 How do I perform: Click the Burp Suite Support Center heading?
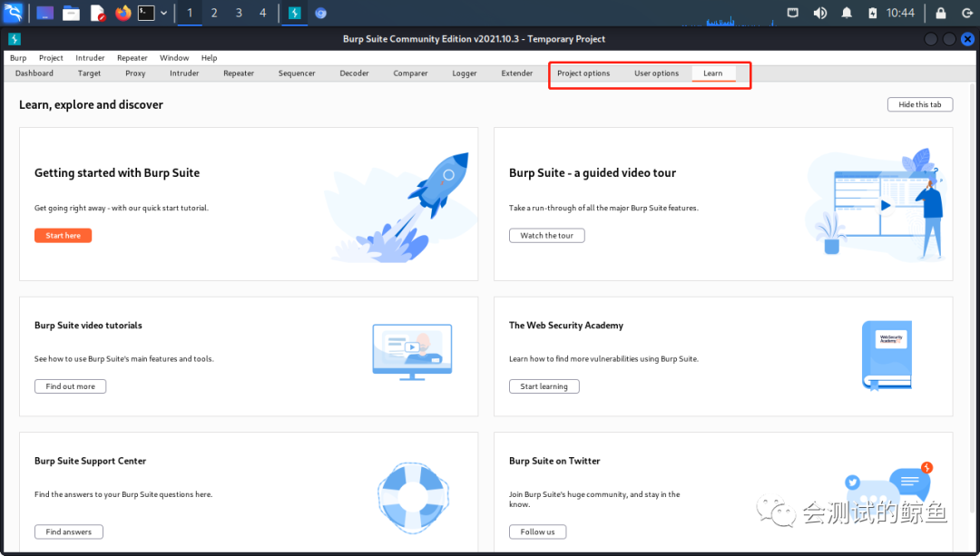90,461
